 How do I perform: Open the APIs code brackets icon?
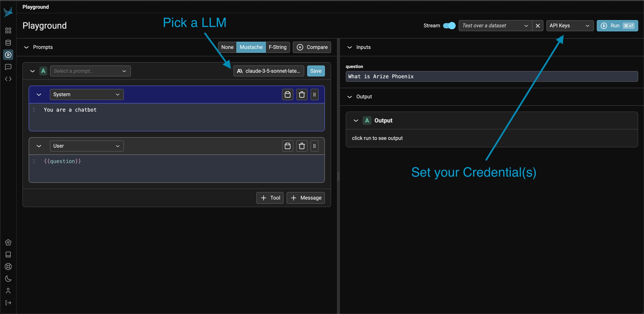8,79
